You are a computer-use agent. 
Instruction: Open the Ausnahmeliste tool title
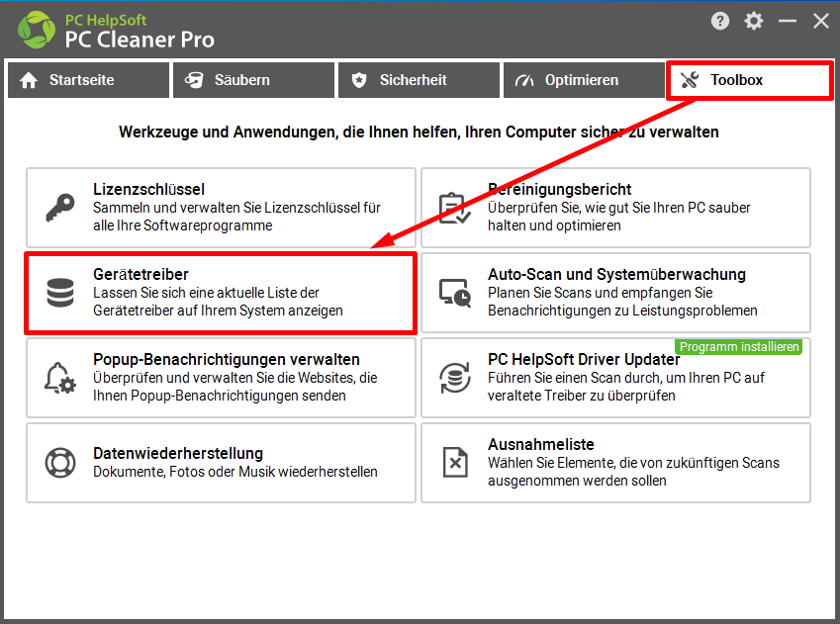tap(541, 444)
